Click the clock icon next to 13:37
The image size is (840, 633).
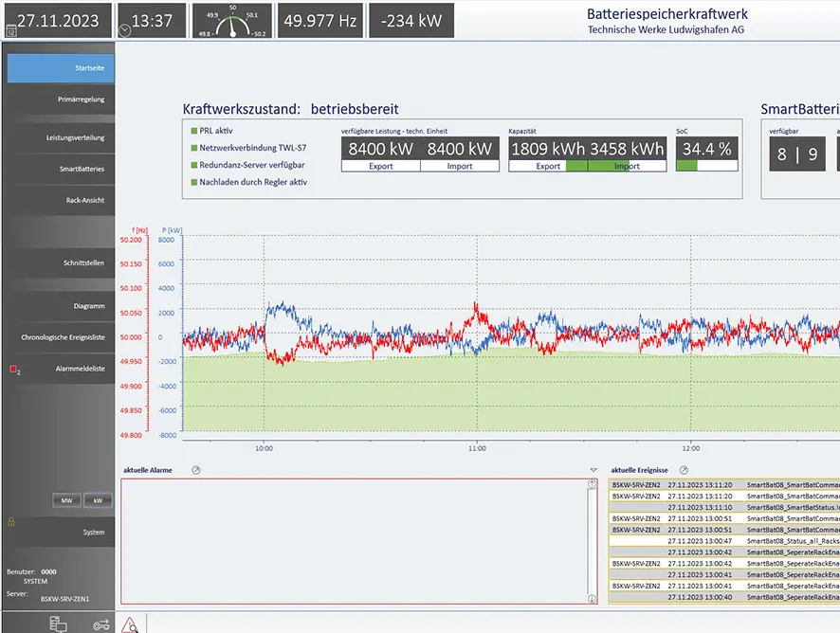click(124, 30)
